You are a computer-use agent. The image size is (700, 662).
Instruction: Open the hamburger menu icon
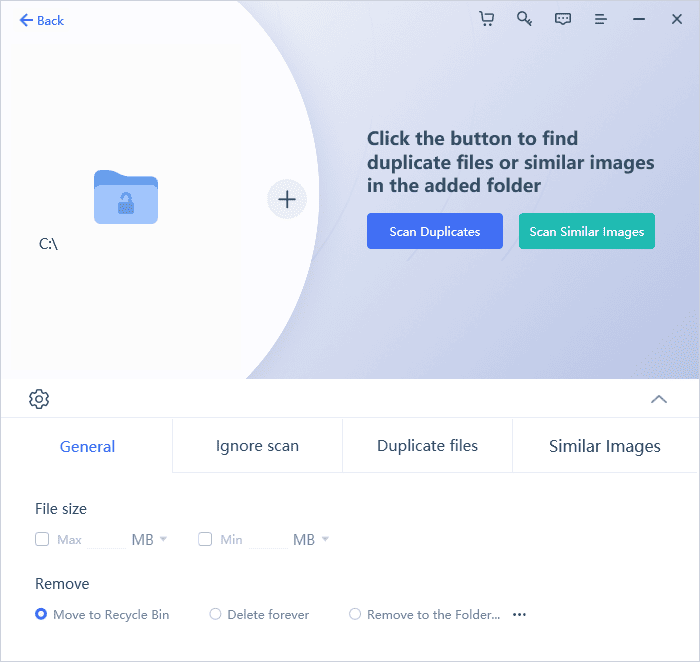tap(601, 19)
